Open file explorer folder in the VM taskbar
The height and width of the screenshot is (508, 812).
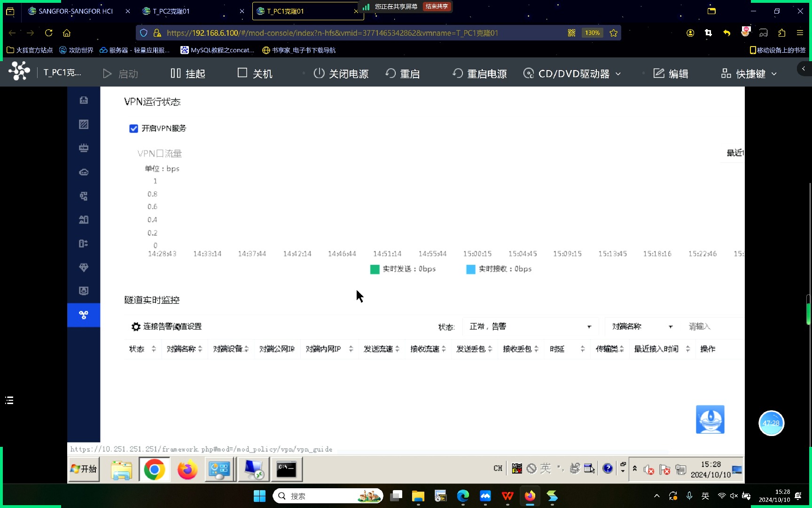pyautogui.click(x=121, y=469)
